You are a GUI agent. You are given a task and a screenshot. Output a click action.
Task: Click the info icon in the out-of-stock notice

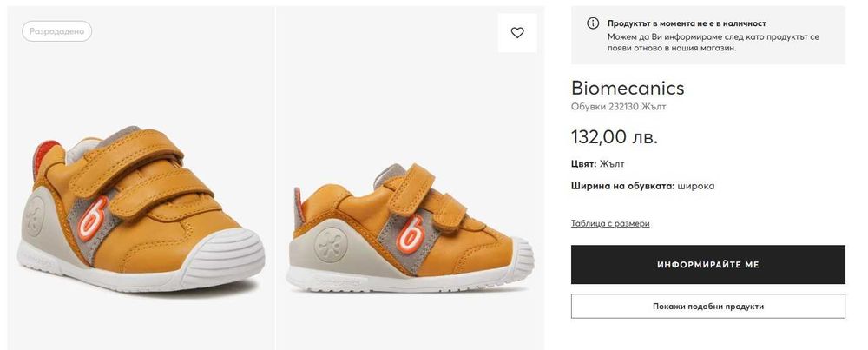(593, 23)
